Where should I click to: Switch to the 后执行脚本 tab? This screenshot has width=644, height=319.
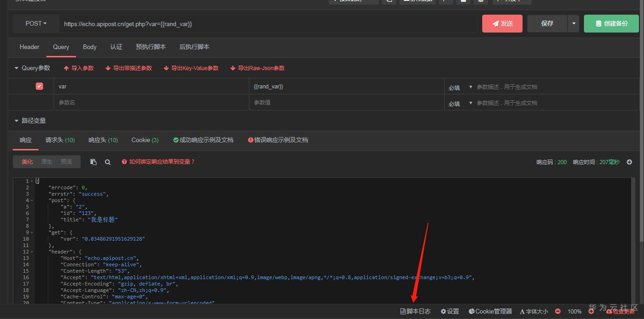click(194, 47)
